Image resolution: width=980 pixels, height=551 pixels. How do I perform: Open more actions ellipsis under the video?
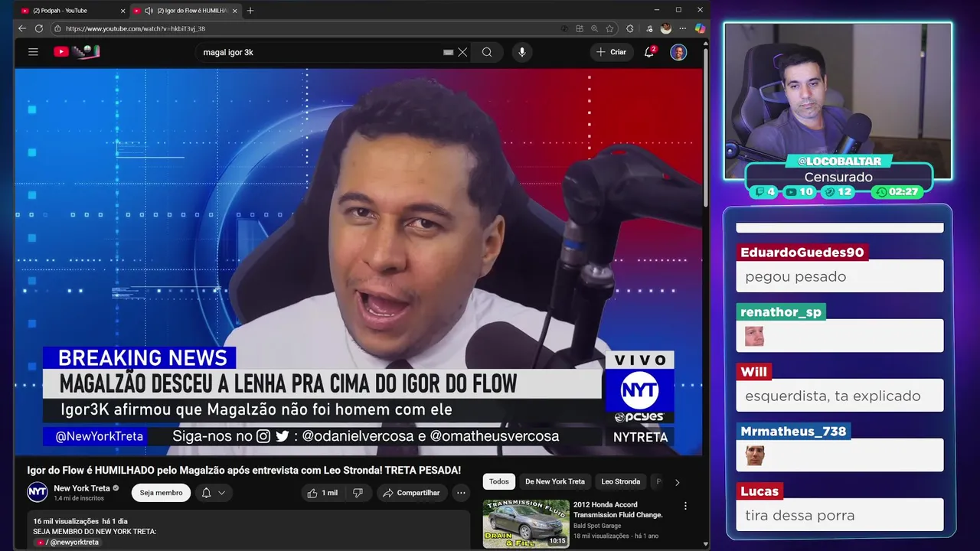461,493
